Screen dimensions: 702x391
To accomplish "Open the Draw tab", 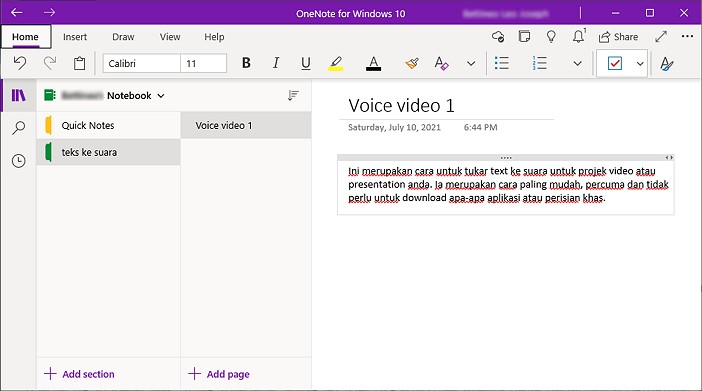I will pos(123,37).
